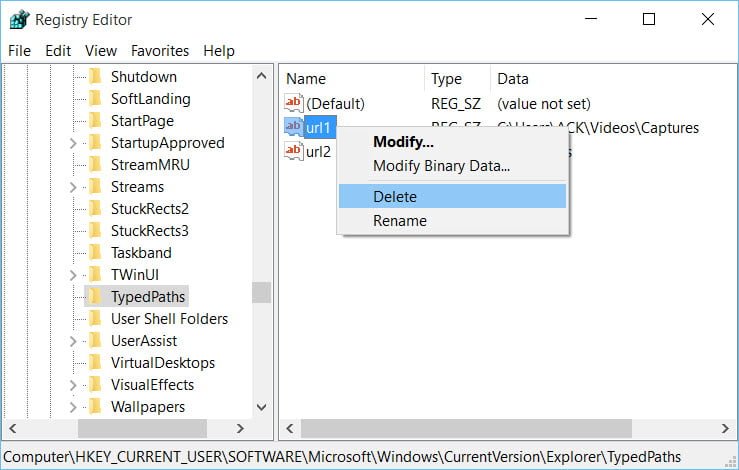Screen dimensions: 739x470
Task: Click the tree pane scroll down arrow
Action: pos(262,407)
